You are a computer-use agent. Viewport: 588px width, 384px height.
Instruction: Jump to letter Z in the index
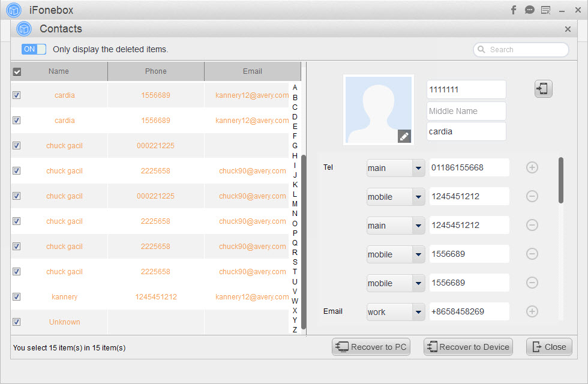pyautogui.click(x=295, y=330)
